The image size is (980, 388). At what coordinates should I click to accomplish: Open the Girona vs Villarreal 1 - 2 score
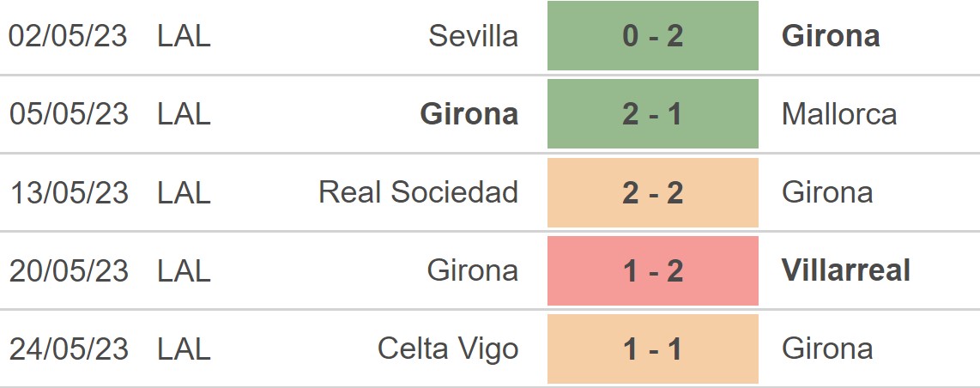[x=652, y=270]
